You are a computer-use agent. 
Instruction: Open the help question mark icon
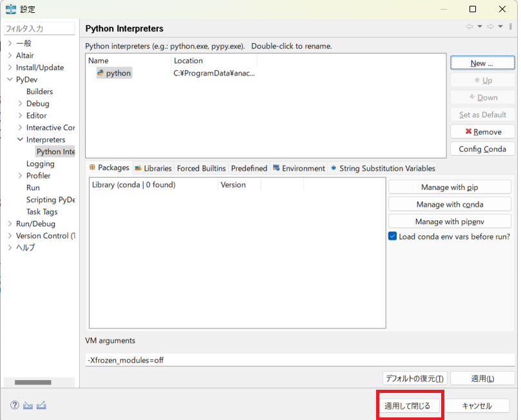point(15,405)
